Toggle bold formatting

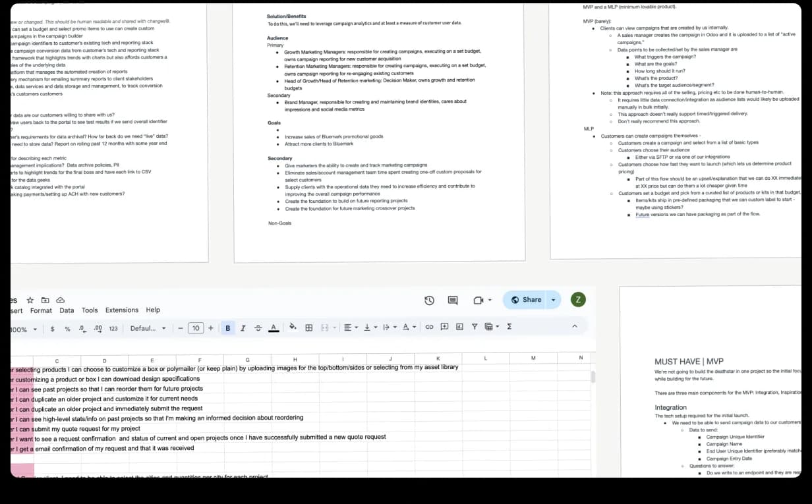click(228, 327)
